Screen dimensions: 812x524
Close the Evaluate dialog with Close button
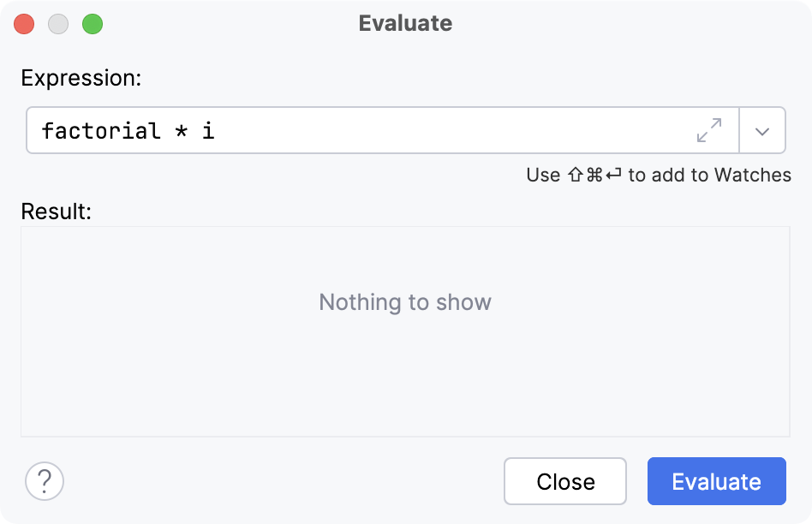564,481
